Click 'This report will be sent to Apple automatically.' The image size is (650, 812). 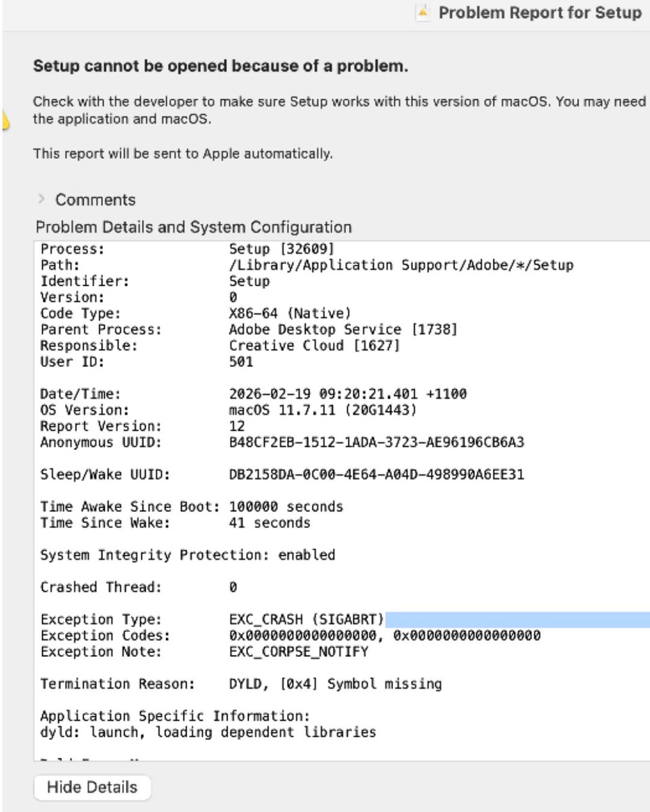[x=183, y=154]
